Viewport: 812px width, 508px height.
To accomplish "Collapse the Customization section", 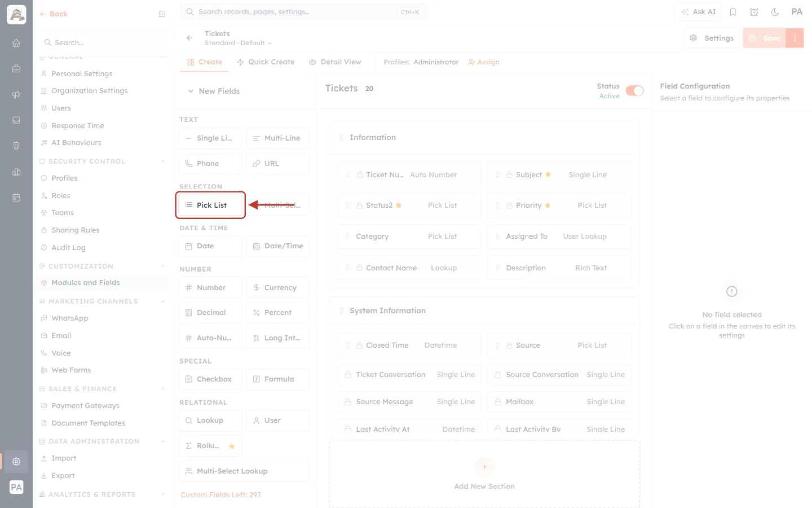I will click(163, 266).
